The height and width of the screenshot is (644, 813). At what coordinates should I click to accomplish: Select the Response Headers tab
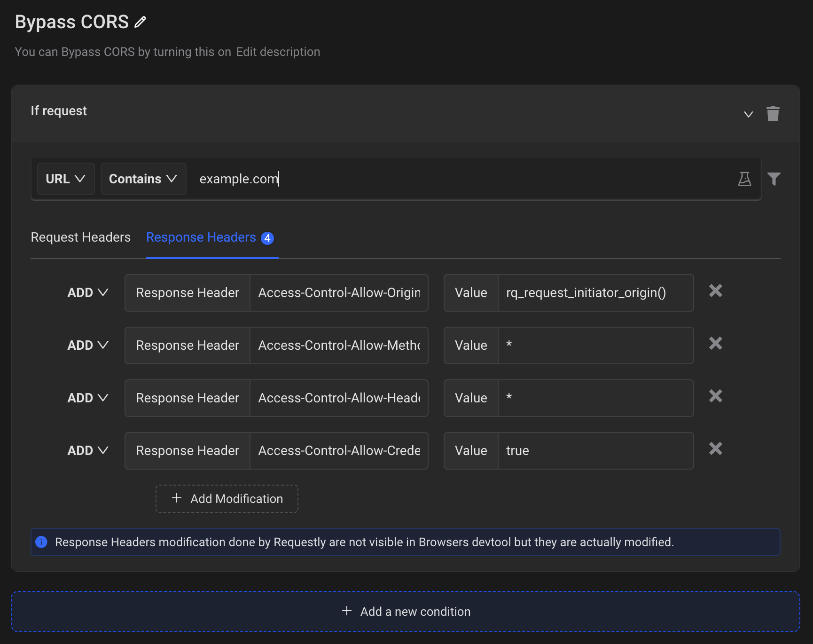[201, 237]
